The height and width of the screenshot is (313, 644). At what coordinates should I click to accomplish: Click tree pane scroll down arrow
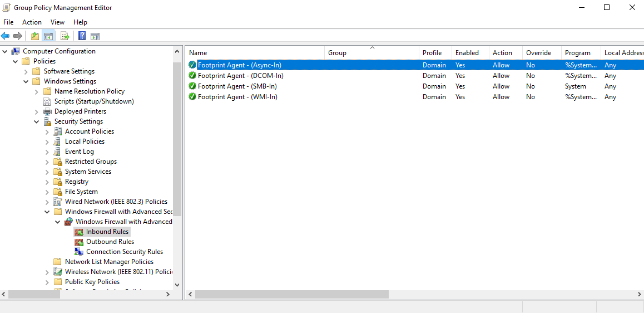[x=177, y=285]
